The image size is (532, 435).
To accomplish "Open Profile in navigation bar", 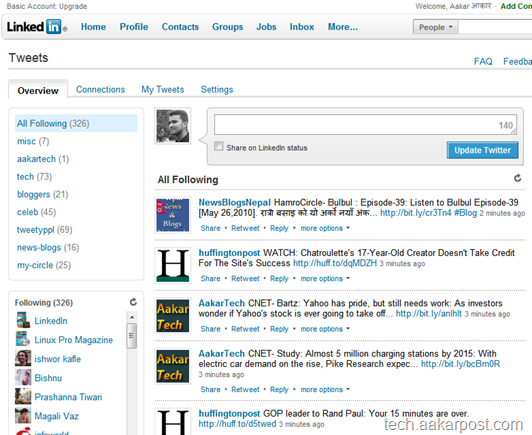I will pyautogui.click(x=134, y=27).
